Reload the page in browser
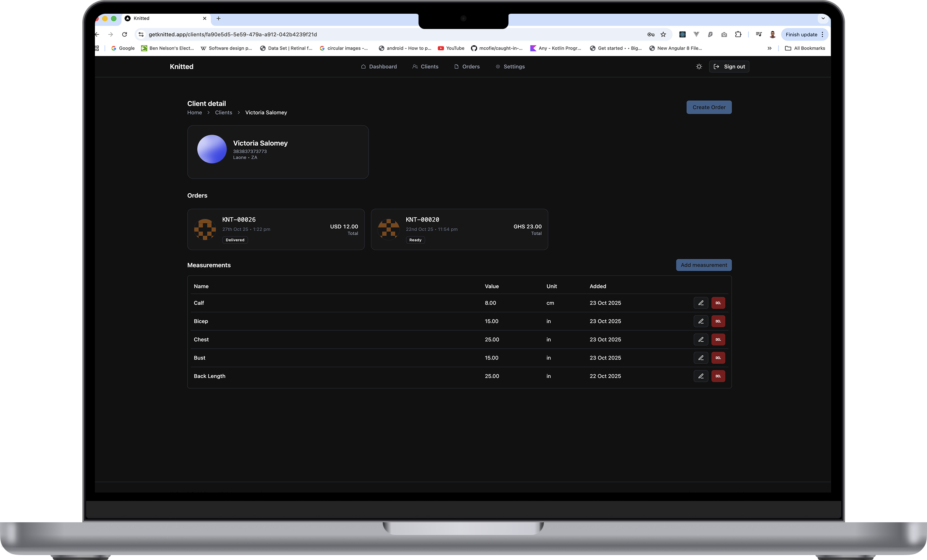The height and width of the screenshot is (560, 927). click(x=124, y=35)
